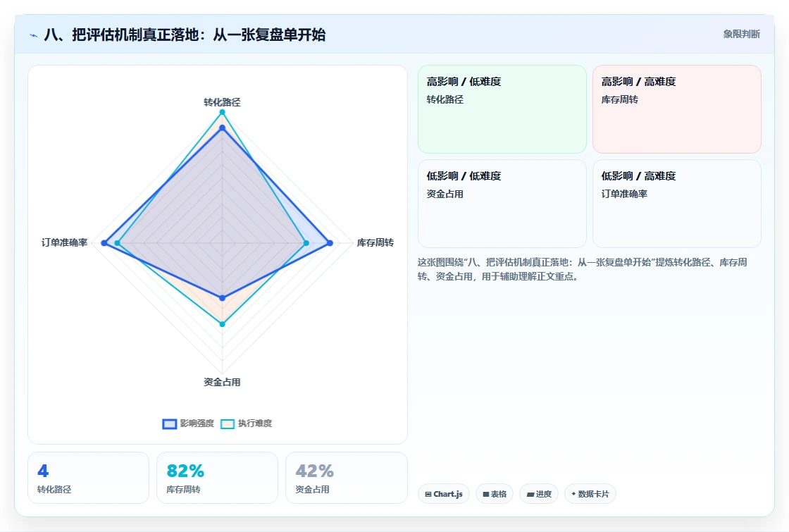Click the description paragraph starting 这张图围绕

pyautogui.click(x=582, y=269)
